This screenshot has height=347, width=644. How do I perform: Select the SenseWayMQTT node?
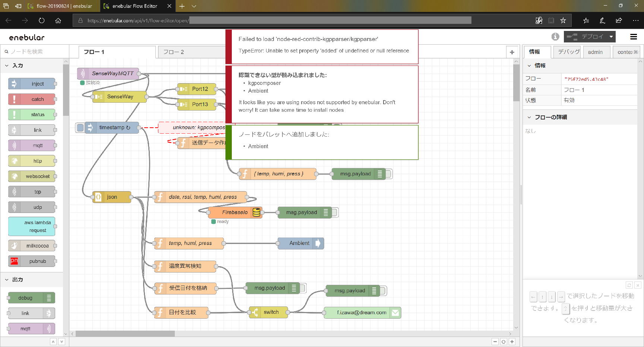pos(108,74)
